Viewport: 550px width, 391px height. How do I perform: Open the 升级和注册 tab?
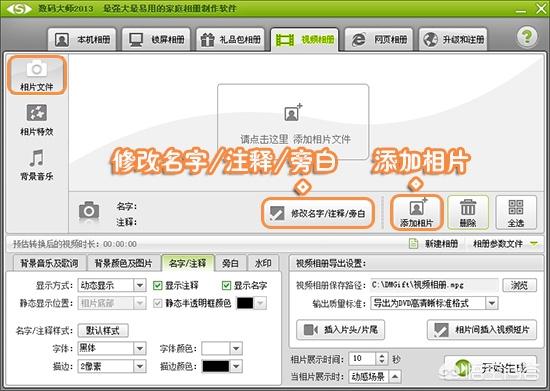pyautogui.click(x=453, y=40)
